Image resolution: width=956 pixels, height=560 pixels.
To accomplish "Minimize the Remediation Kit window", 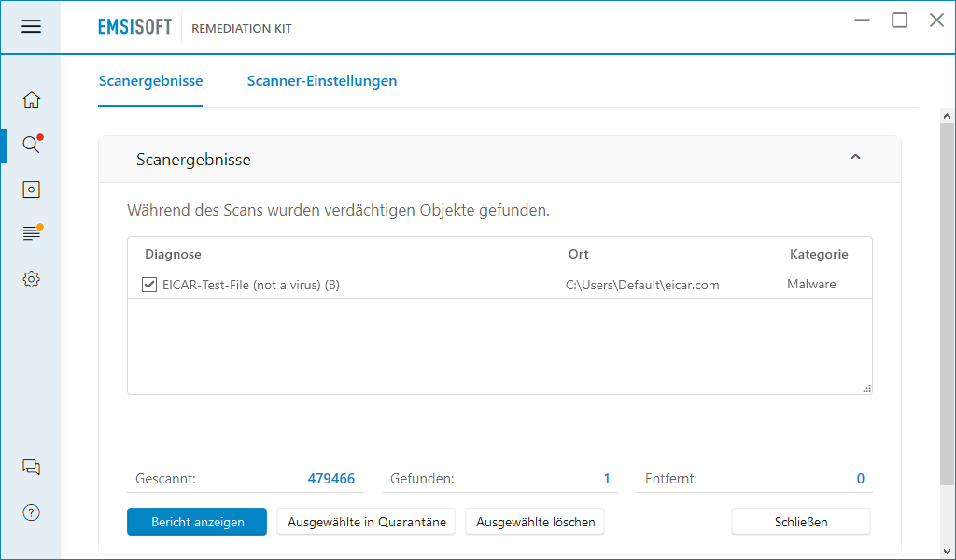I will 862,21.
